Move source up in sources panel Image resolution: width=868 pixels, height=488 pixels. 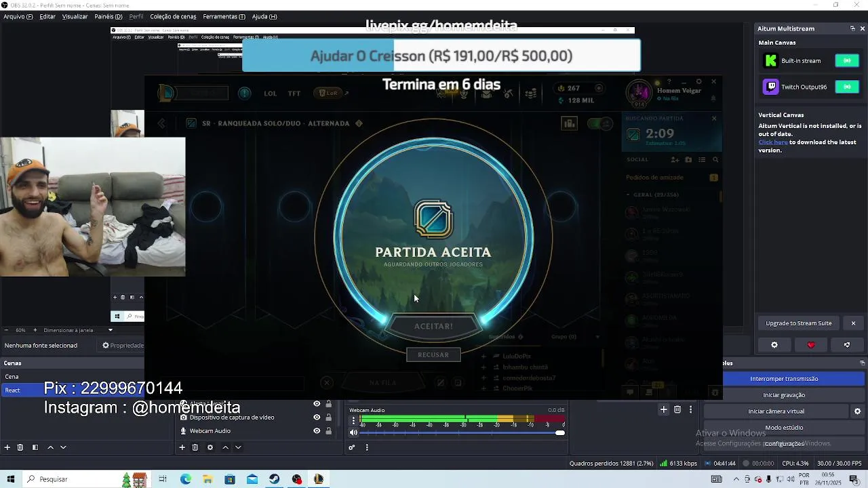tap(225, 447)
